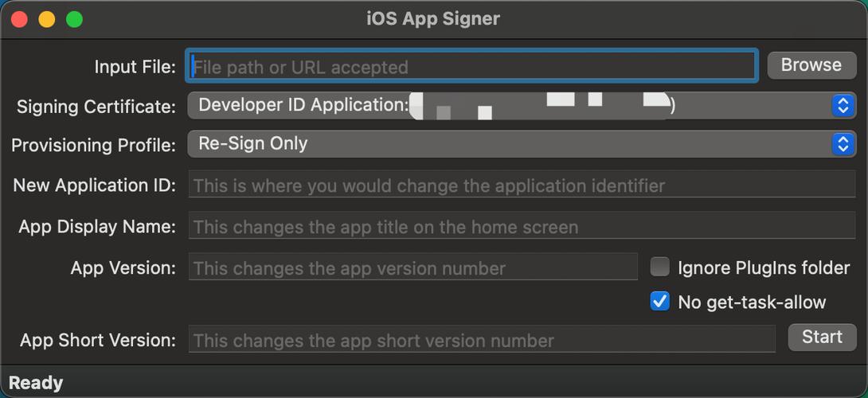Uncheck the No get-task-allow checkbox
Image resolution: width=868 pixels, height=398 pixels.
pos(659,302)
